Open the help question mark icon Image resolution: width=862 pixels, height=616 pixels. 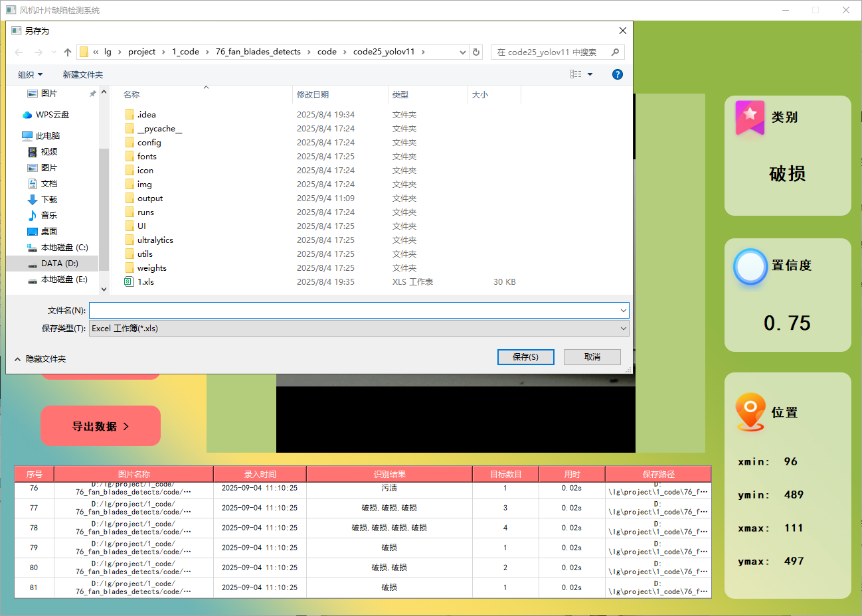618,74
